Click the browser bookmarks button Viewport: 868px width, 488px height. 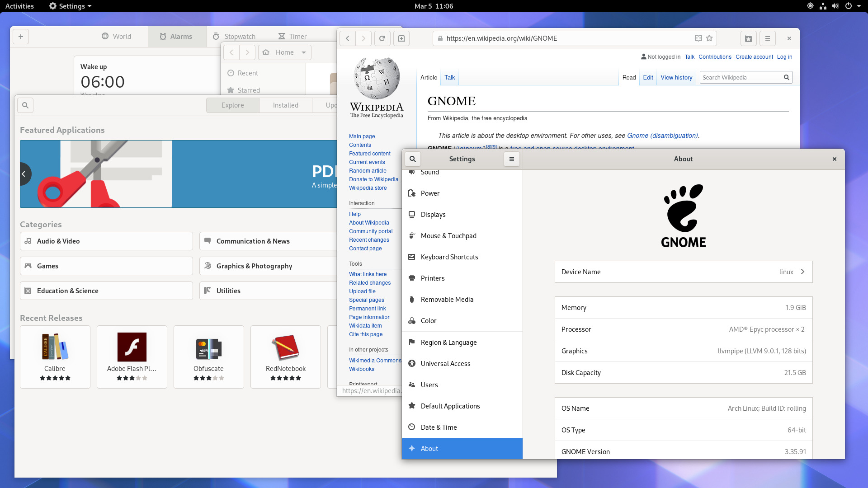pyautogui.click(x=749, y=38)
